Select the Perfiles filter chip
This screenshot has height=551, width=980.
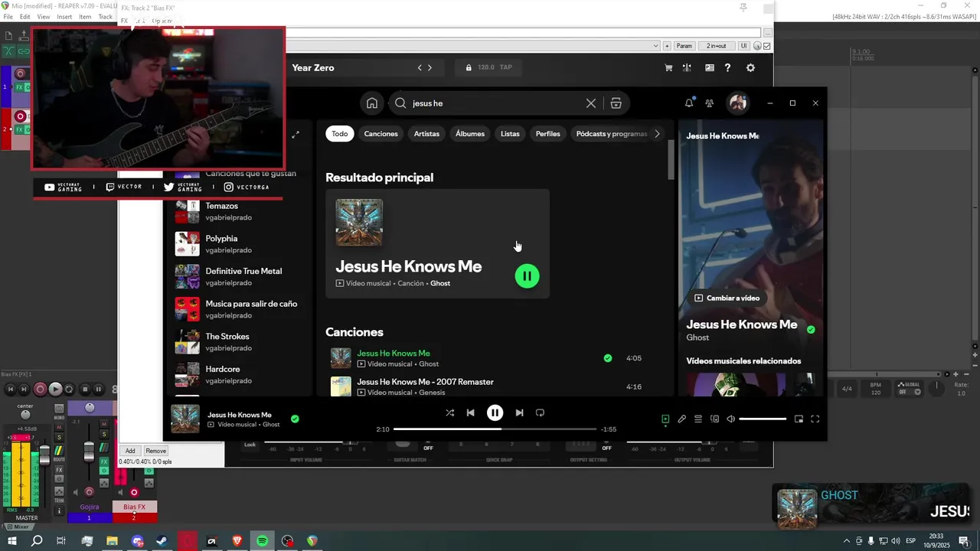coord(548,134)
